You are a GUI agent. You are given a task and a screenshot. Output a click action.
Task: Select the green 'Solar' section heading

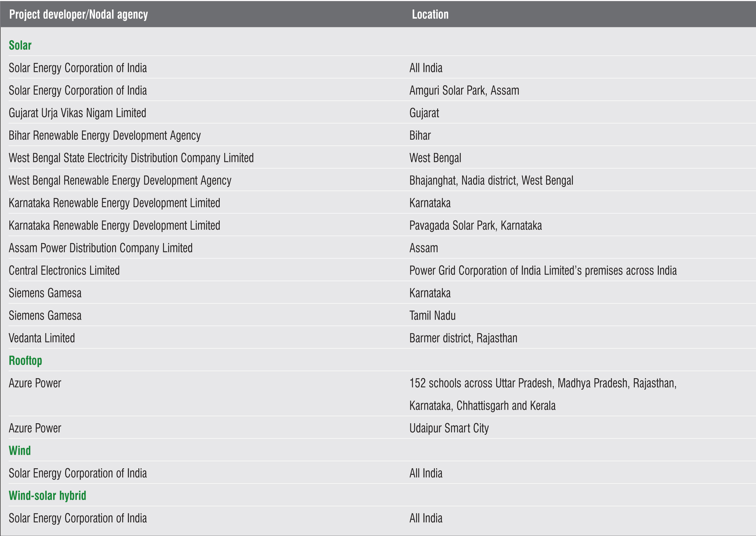[x=20, y=45]
